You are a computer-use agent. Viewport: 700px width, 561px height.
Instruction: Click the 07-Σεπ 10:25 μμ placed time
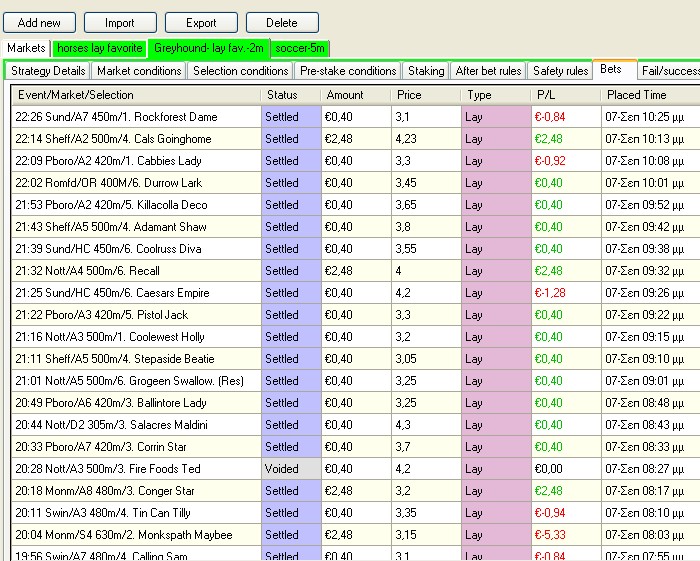(645, 117)
